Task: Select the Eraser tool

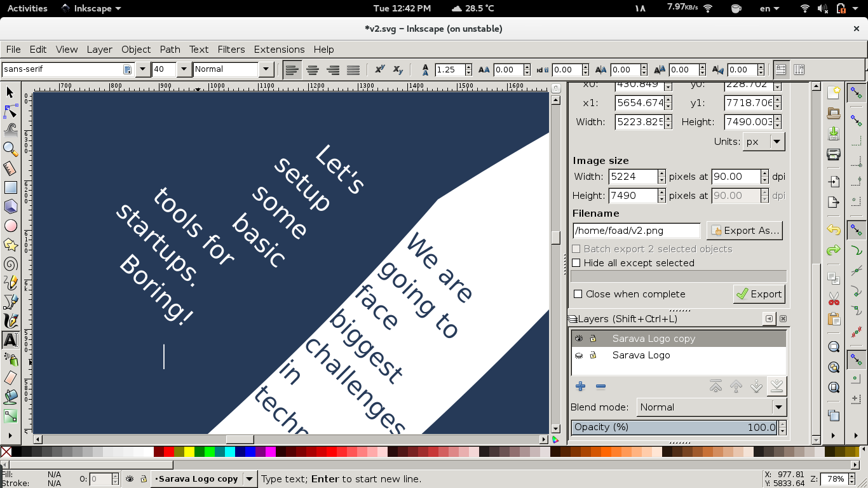Action: (x=10, y=379)
